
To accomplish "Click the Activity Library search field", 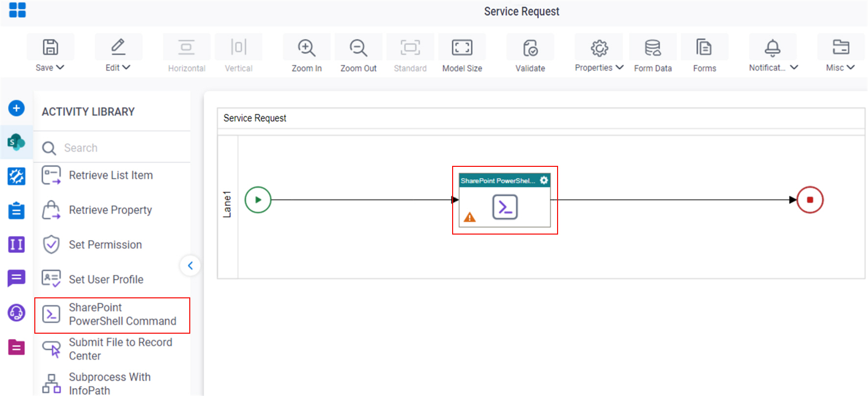I will click(x=112, y=148).
